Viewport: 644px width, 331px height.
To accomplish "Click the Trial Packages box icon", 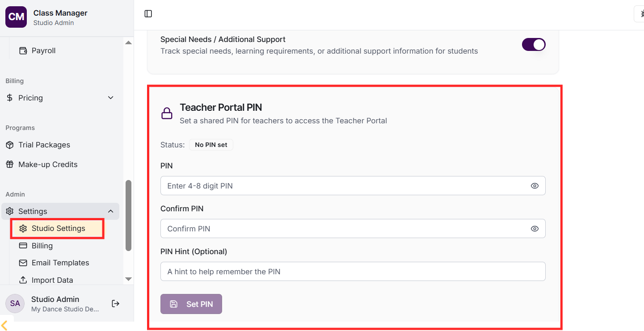I will (10, 145).
